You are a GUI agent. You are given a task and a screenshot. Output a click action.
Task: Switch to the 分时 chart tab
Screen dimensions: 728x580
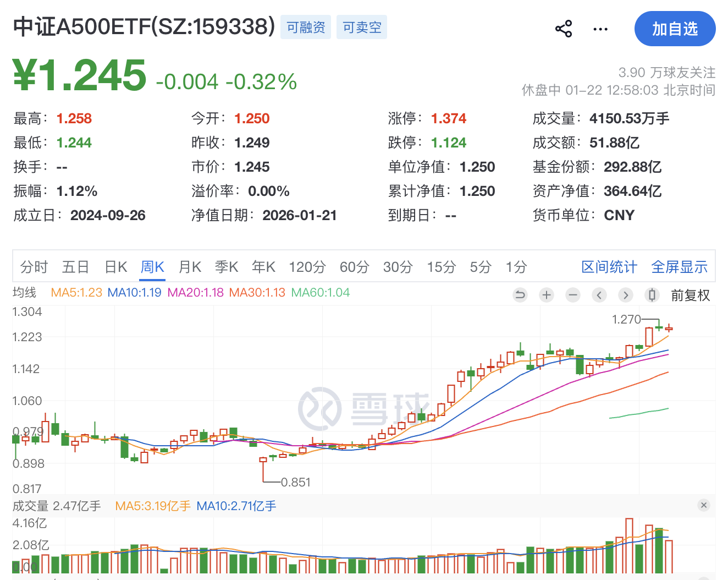tap(34, 267)
